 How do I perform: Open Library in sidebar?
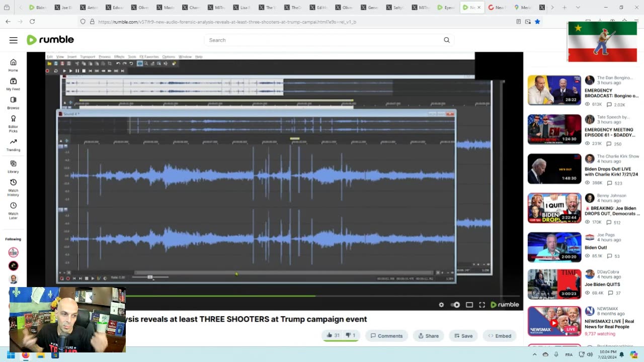13,166
